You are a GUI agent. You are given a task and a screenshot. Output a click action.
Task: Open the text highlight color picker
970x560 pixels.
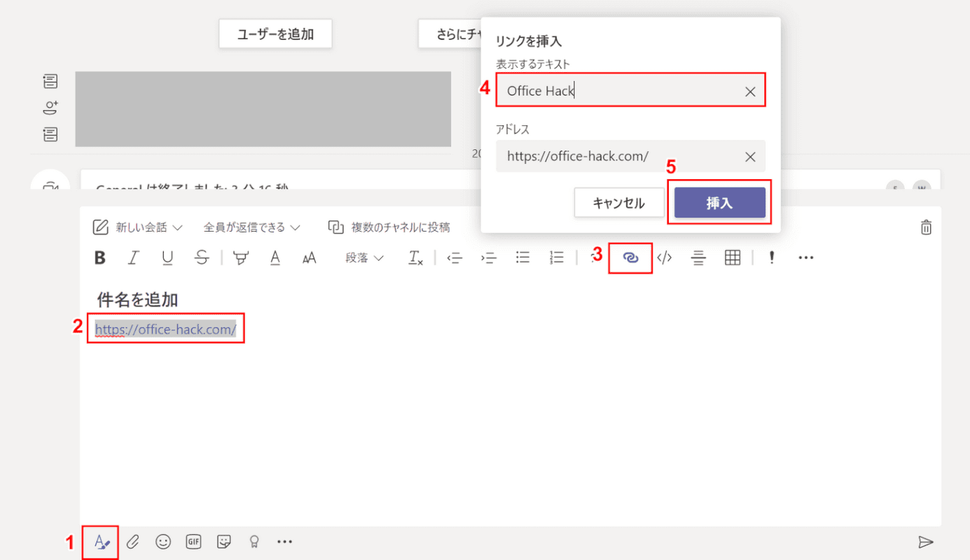click(241, 258)
